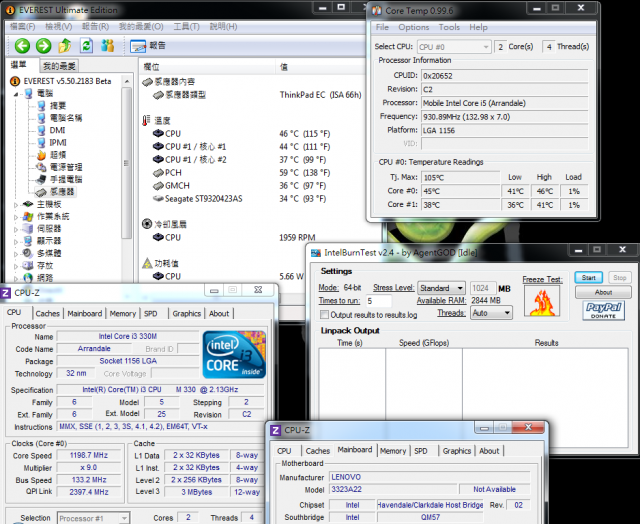This screenshot has height=524, width=640.
Task: Select the 超頻 flame tree item
Action: point(58,155)
